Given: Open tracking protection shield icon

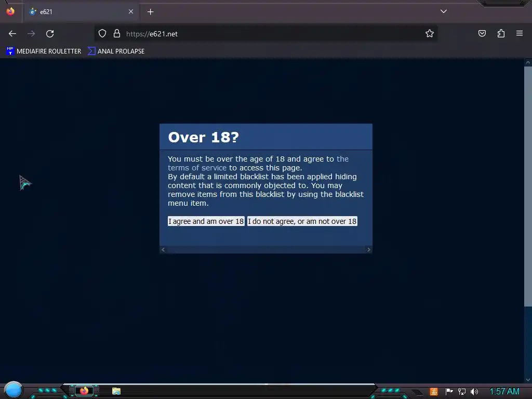Looking at the screenshot, I should [102, 34].
